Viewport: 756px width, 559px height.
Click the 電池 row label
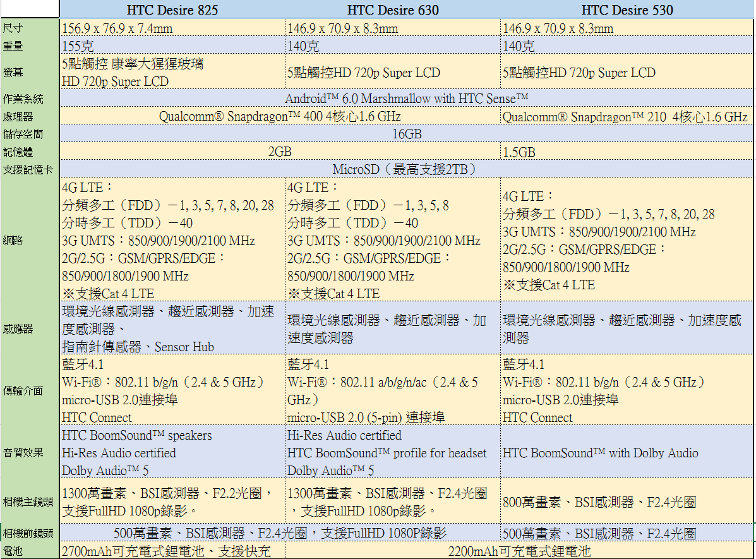(x=30, y=550)
